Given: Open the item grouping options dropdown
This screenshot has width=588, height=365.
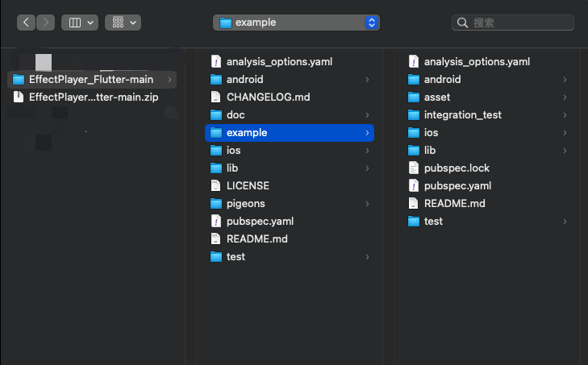Looking at the screenshot, I should [x=123, y=23].
